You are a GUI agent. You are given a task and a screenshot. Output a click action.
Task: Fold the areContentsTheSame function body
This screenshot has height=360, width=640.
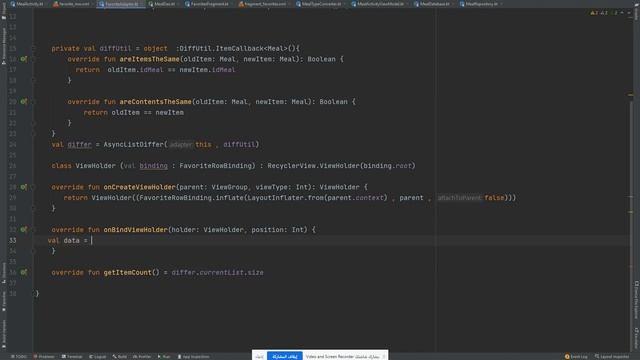tap(34, 102)
